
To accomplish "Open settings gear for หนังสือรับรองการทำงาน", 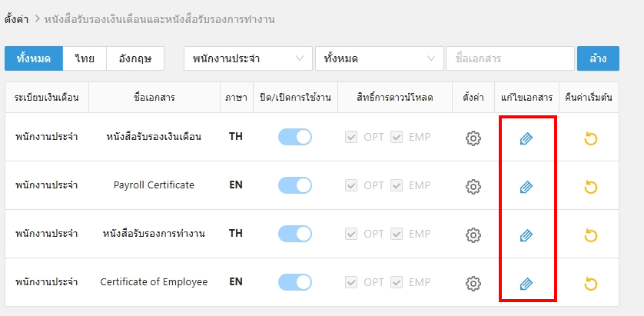I will pos(473,235).
